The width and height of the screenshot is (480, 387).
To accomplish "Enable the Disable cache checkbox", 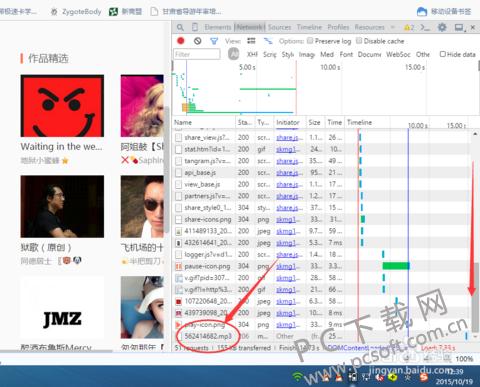I will [x=359, y=41].
